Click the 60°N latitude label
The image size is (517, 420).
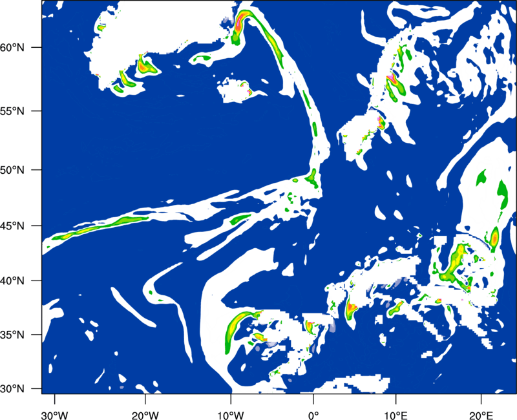(12, 48)
